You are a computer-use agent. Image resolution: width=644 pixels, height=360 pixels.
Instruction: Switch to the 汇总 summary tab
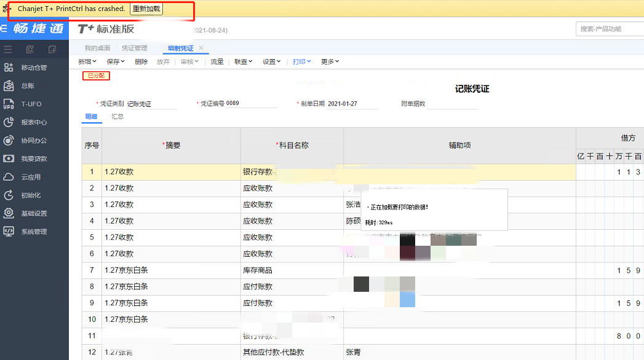[x=117, y=117]
